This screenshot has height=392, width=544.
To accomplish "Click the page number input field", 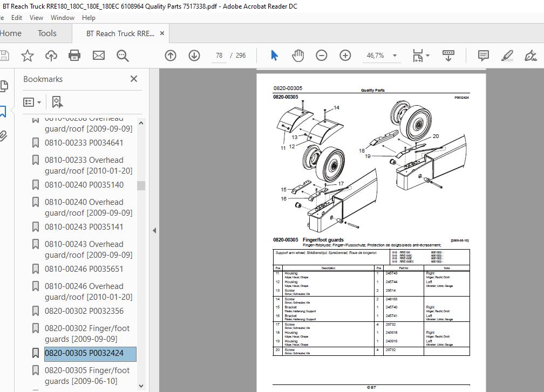I will (x=219, y=56).
